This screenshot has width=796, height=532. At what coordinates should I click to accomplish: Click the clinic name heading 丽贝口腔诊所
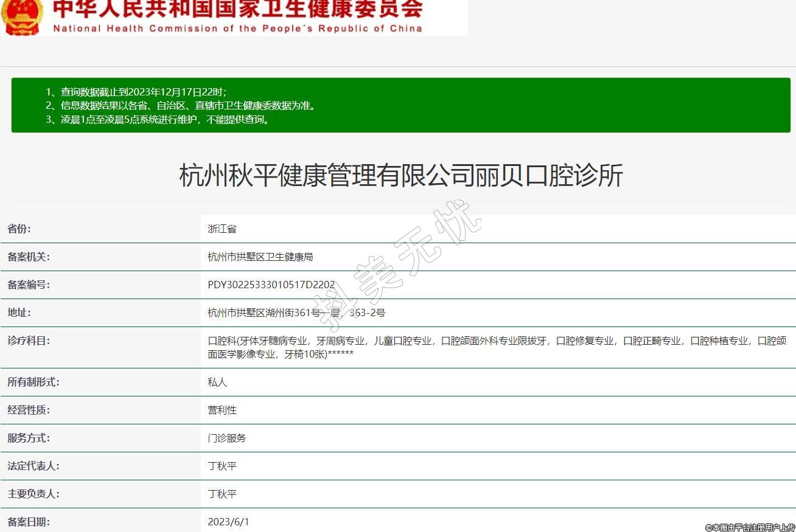(x=400, y=176)
